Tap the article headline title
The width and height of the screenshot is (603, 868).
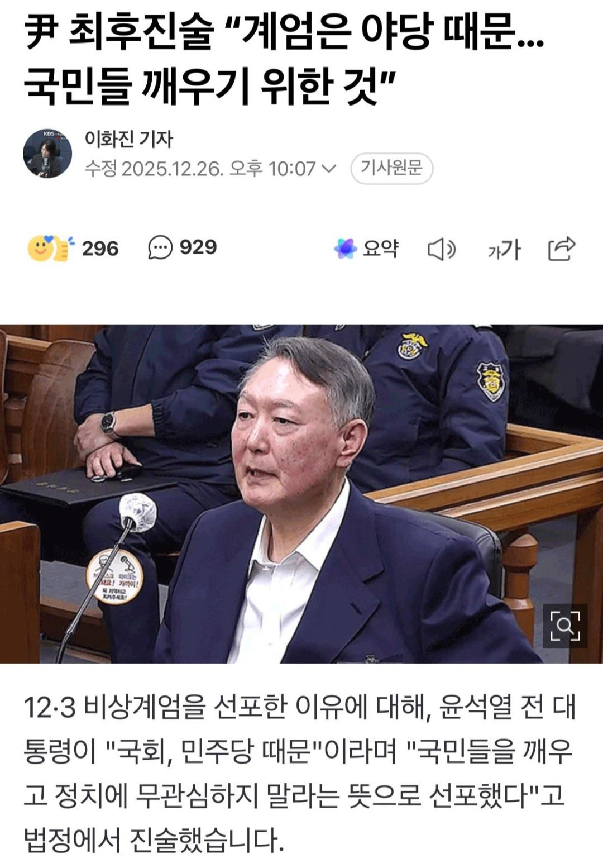point(285,59)
